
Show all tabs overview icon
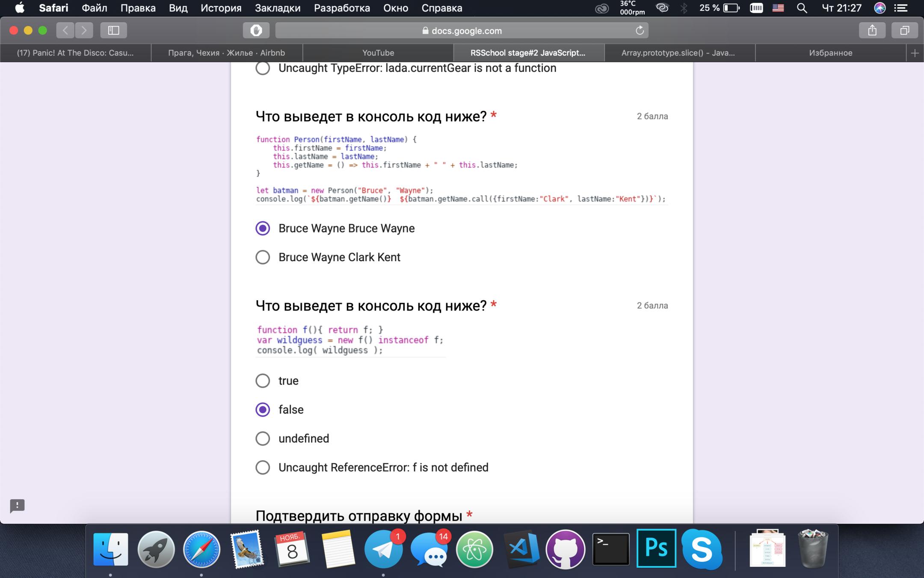pos(904,30)
